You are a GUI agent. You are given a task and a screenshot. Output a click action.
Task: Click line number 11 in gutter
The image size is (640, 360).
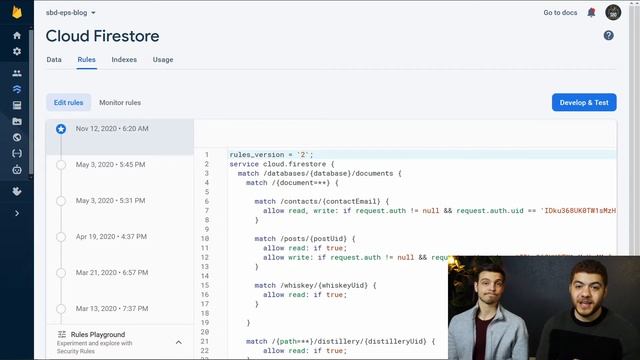205,248
